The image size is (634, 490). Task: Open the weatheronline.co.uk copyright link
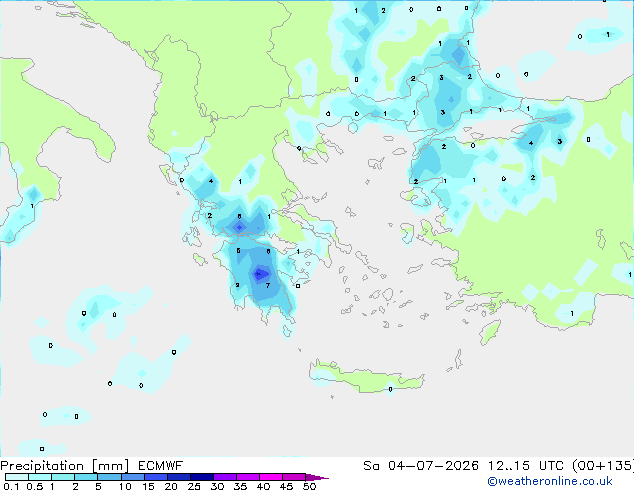550,481
